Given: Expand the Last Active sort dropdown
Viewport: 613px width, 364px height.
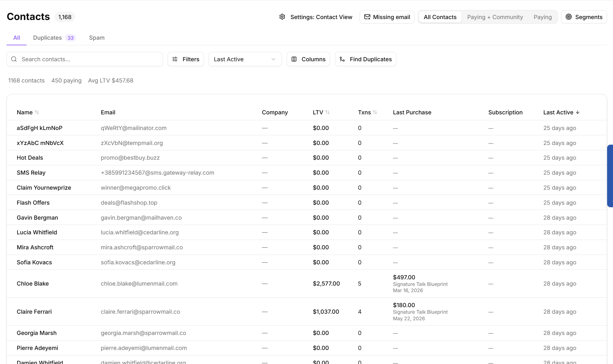Looking at the screenshot, I should 245,59.
